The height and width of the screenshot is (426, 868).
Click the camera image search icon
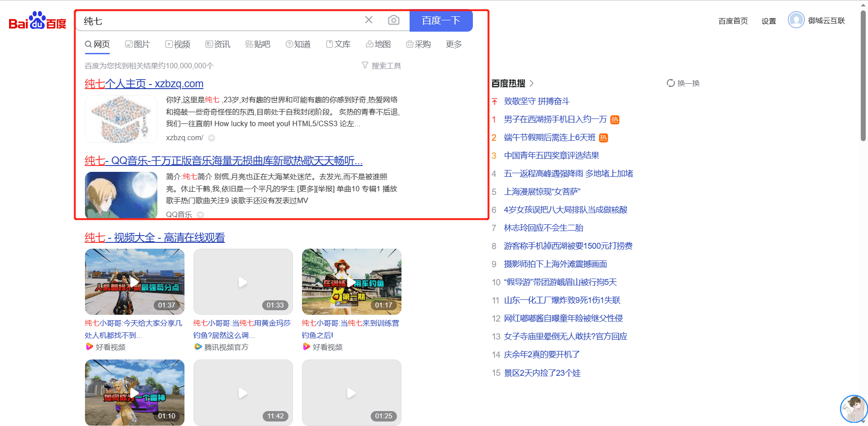pos(394,20)
